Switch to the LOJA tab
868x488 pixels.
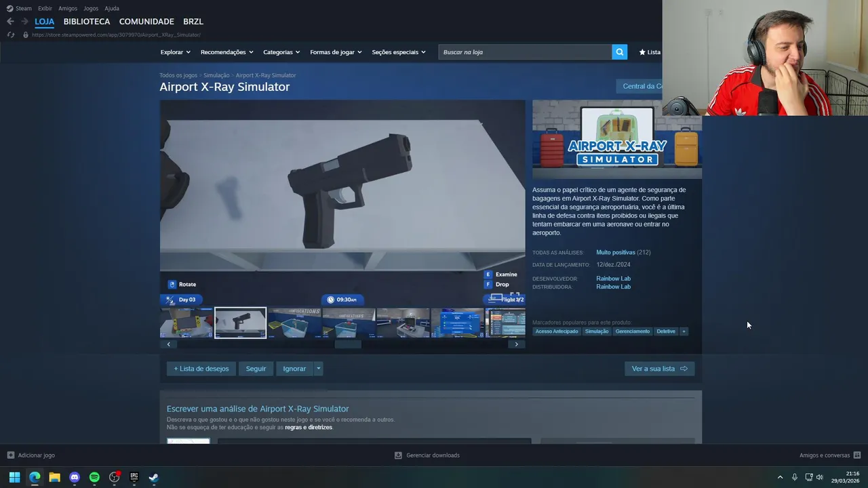tap(45, 22)
